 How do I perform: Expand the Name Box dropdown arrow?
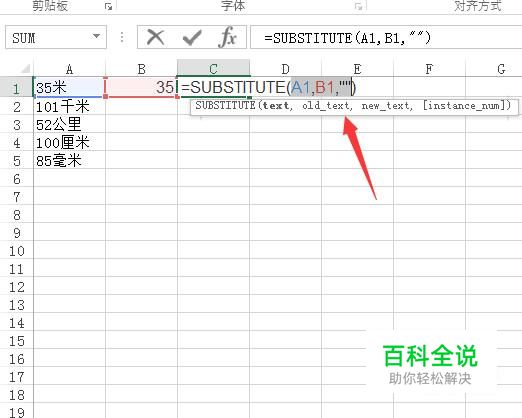point(96,36)
